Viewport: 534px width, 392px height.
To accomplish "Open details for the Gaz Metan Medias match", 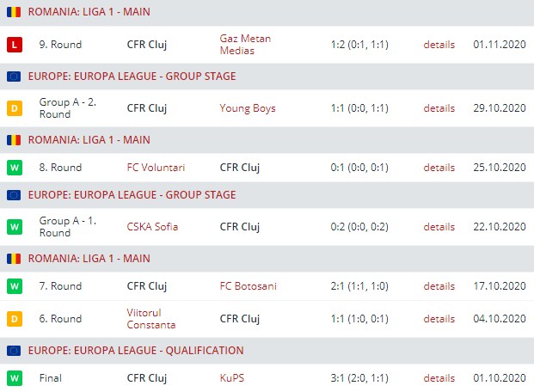I will pos(439,44).
